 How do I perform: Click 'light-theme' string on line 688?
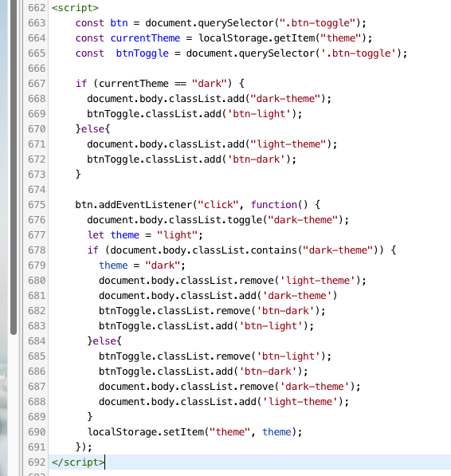(x=300, y=402)
